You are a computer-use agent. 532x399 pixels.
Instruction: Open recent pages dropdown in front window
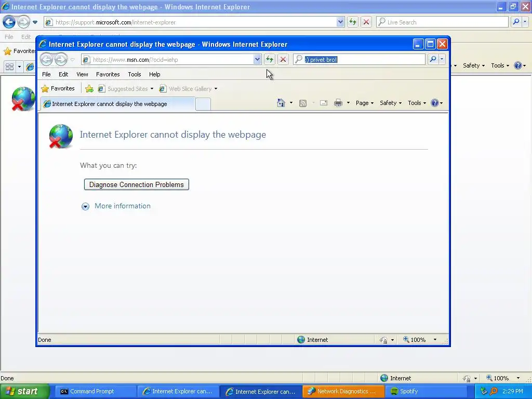[x=73, y=60]
